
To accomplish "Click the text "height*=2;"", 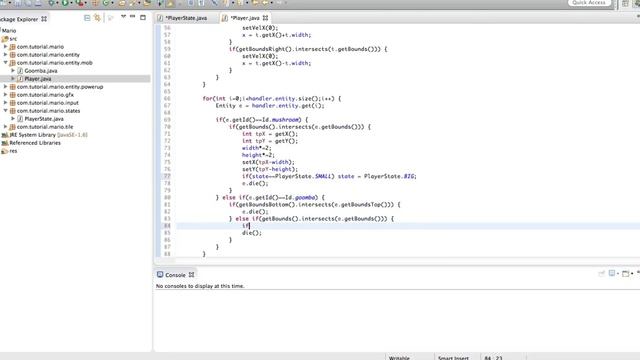I will click(x=258, y=155).
